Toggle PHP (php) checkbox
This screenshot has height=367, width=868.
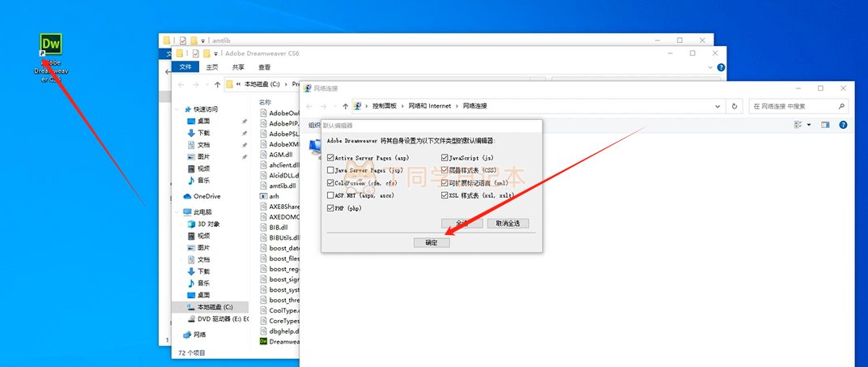330,208
